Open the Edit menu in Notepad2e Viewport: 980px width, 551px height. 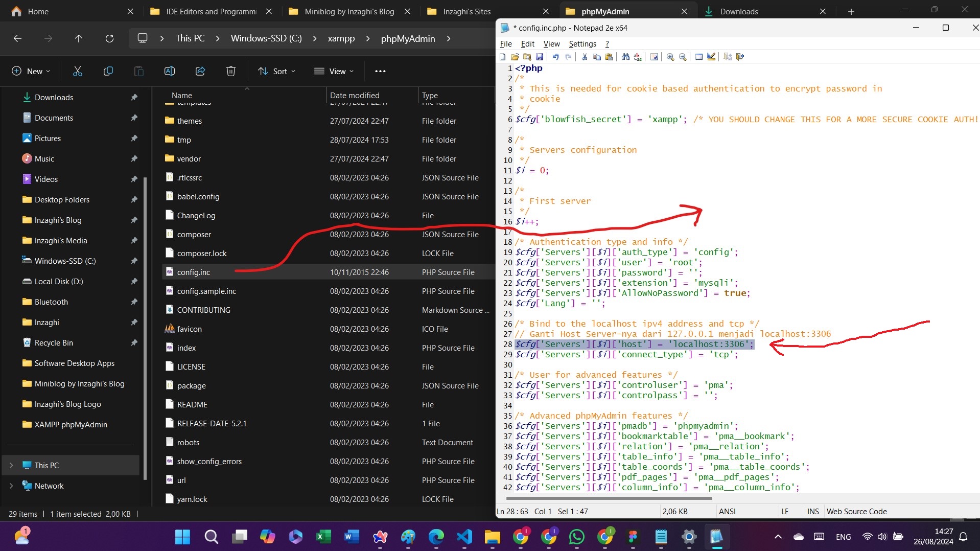(x=528, y=44)
